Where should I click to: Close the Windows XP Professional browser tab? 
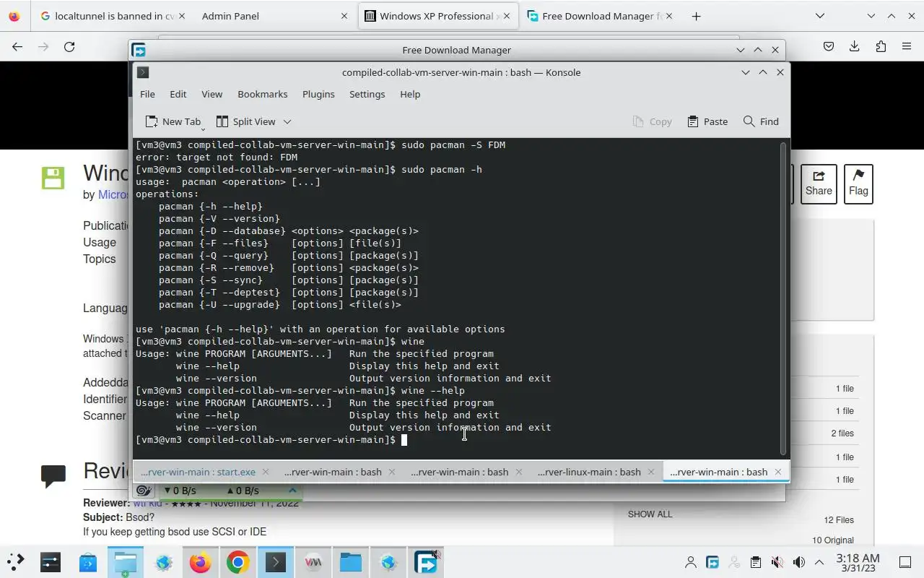tap(506, 16)
